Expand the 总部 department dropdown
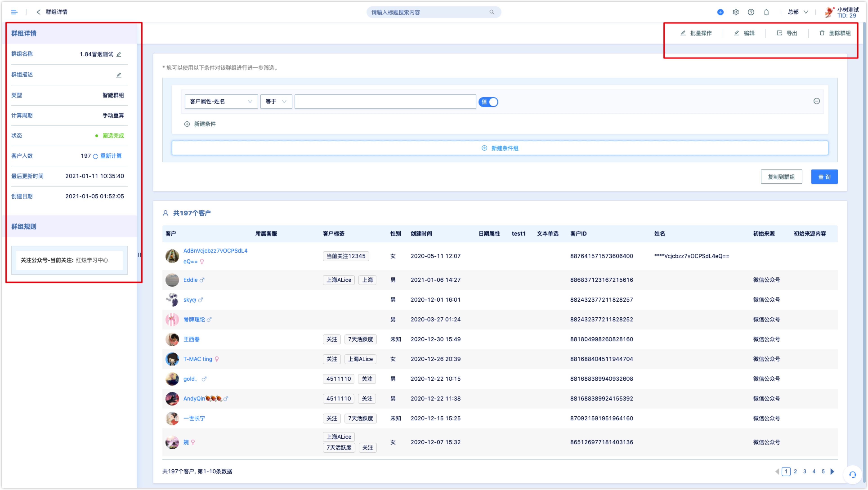The width and height of the screenshot is (868, 490). click(x=798, y=12)
